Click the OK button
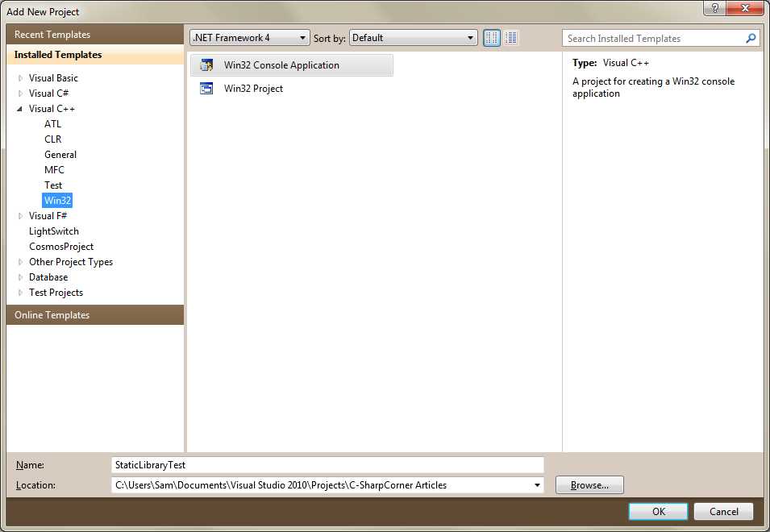This screenshot has height=532, width=770. click(x=658, y=511)
